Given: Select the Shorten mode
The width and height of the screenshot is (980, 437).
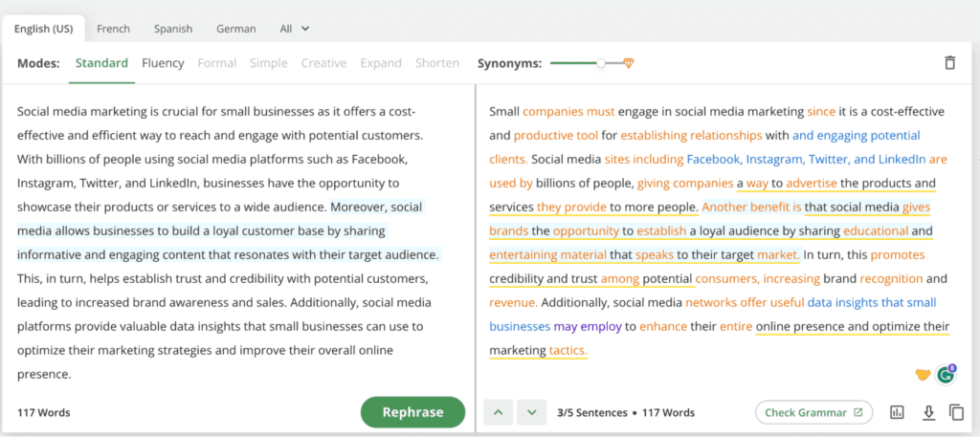Looking at the screenshot, I should 436,63.
